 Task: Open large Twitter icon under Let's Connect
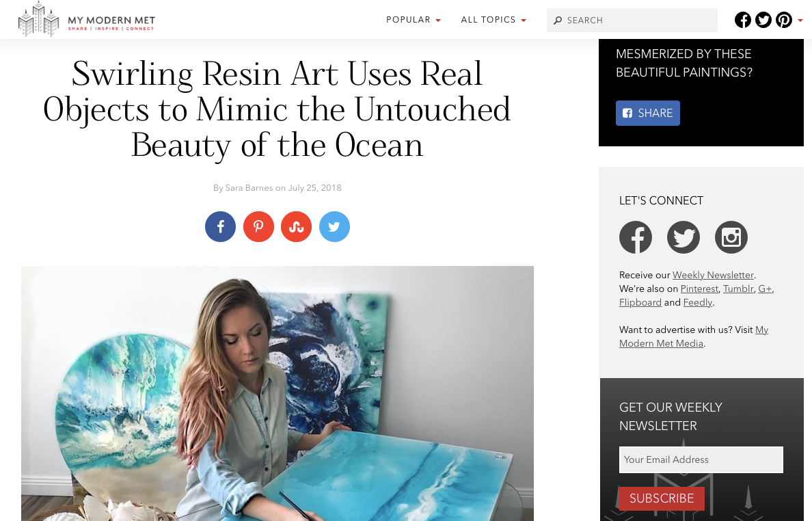coord(684,237)
